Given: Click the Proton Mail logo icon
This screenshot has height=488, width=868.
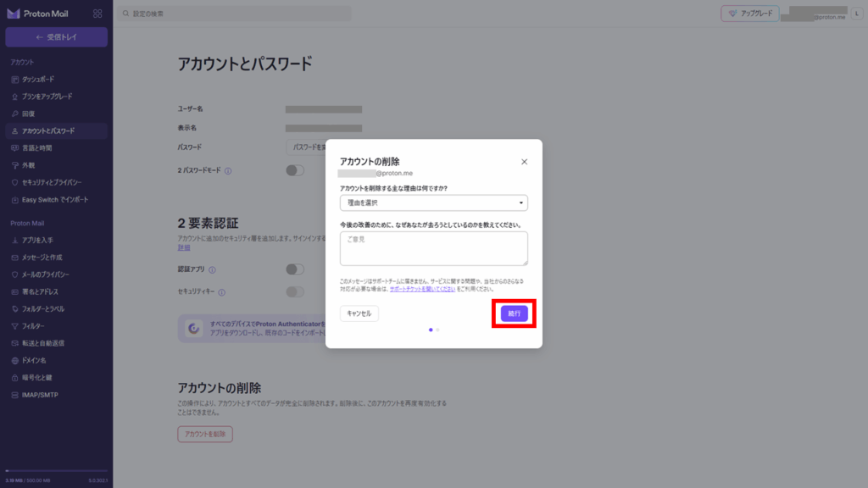Looking at the screenshot, I should point(14,14).
